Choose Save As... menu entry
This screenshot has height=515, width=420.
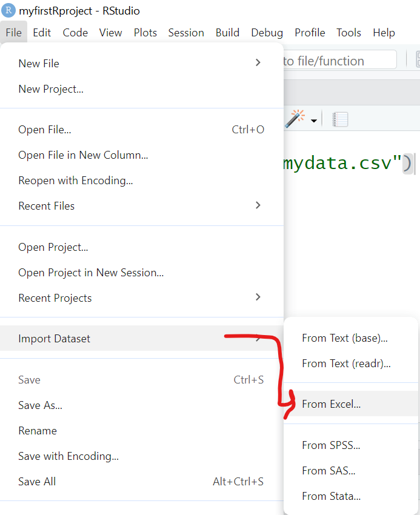click(x=142, y=405)
